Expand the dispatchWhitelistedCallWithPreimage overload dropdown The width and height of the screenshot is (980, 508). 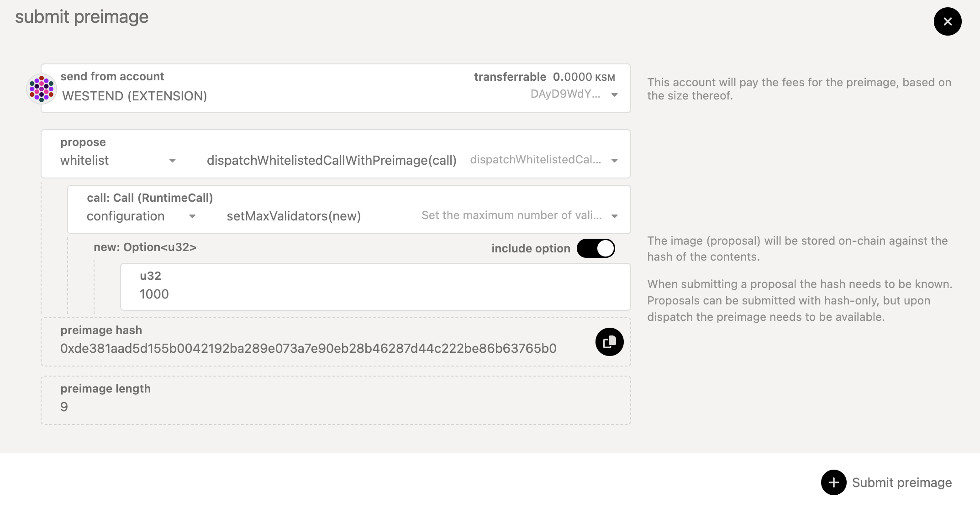[614, 161]
